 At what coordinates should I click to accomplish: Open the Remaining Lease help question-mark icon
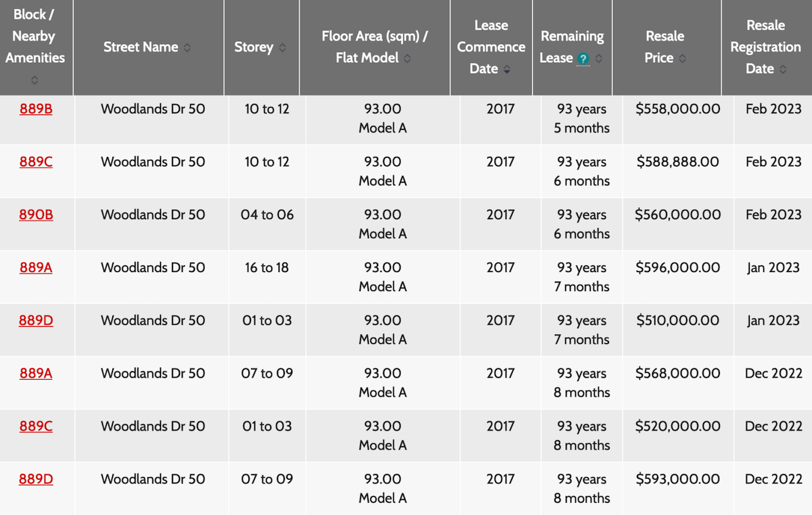coord(583,59)
